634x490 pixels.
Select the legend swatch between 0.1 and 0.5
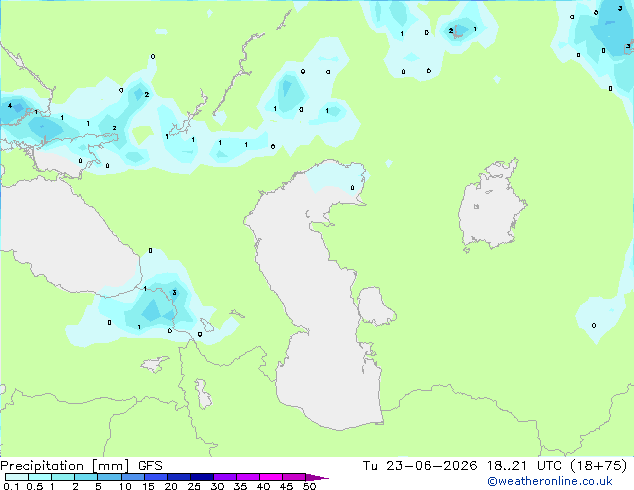click(17, 477)
